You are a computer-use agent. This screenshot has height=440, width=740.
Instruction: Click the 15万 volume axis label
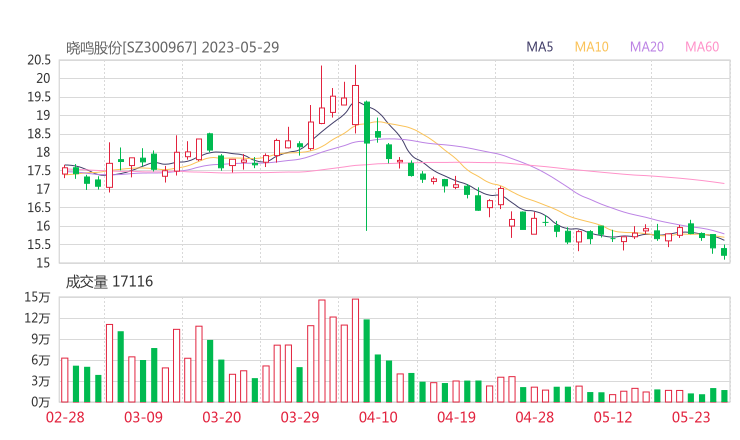click(37, 297)
